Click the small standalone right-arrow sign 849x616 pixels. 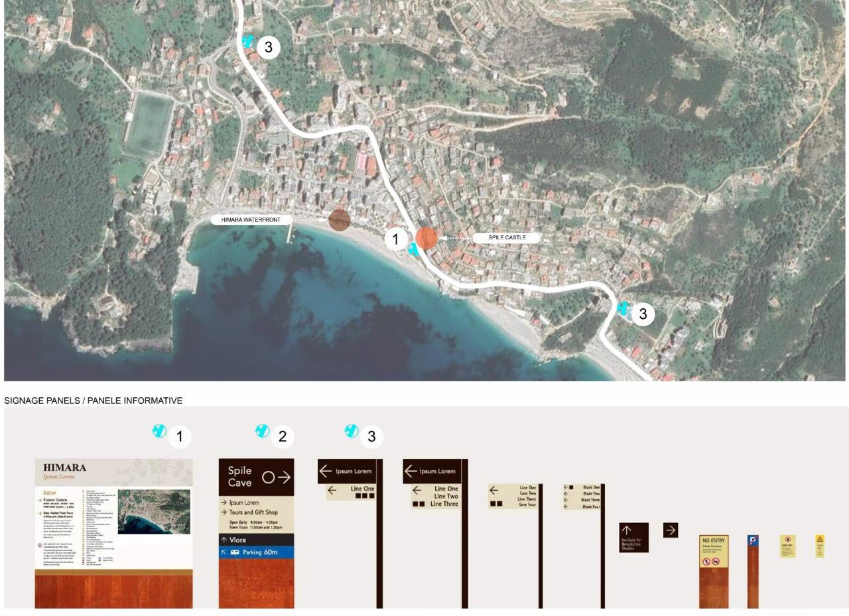coord(671,530)
